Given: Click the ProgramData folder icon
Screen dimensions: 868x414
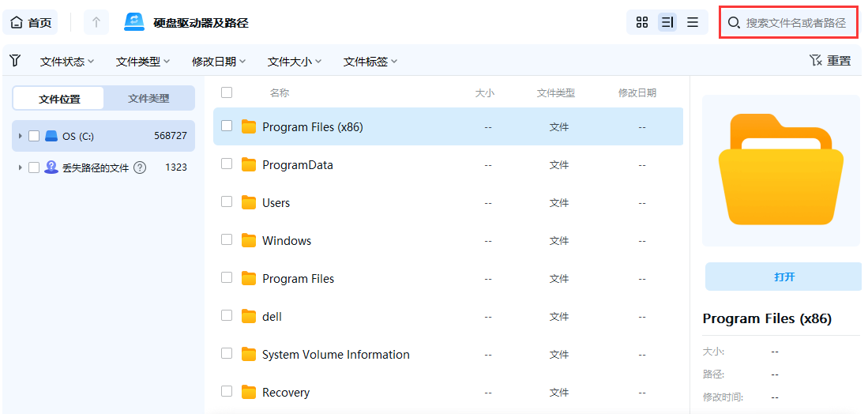Looking at the screenshot, I should pyautogui.click(x=249, y=165).
